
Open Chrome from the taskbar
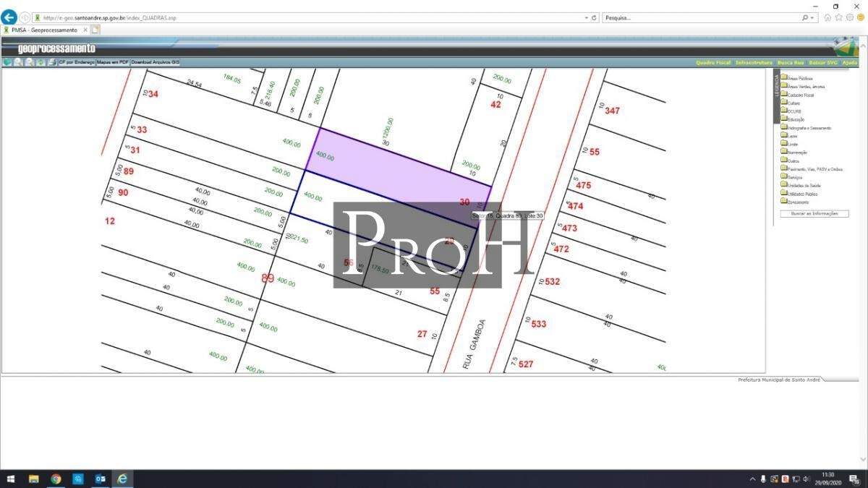(56, 479)
